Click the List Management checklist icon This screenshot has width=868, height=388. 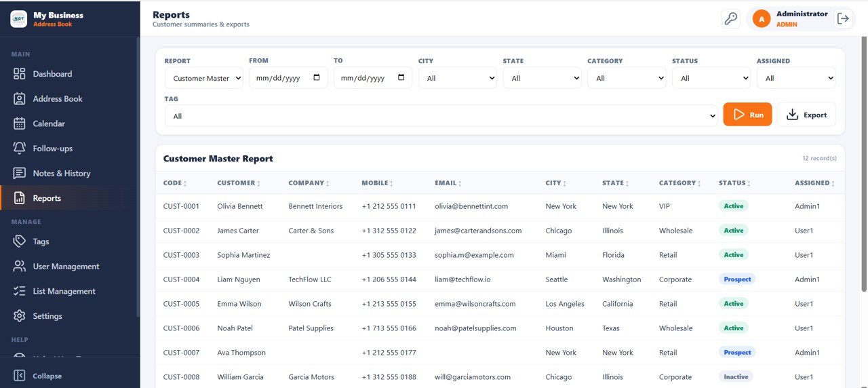point(20,292)
